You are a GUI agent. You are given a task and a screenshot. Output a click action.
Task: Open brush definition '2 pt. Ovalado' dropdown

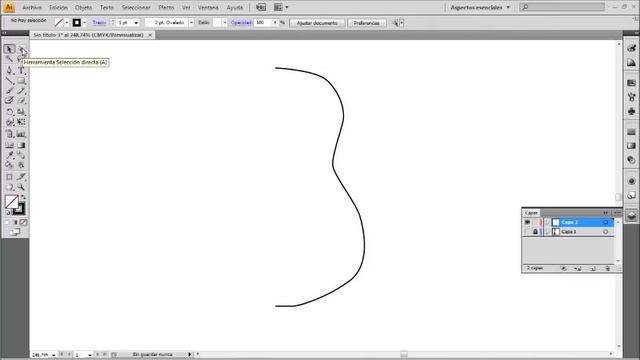191,23
